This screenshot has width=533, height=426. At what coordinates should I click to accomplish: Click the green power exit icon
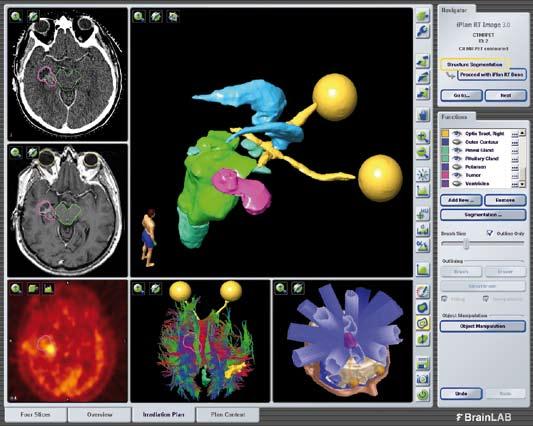pos(423,395)
